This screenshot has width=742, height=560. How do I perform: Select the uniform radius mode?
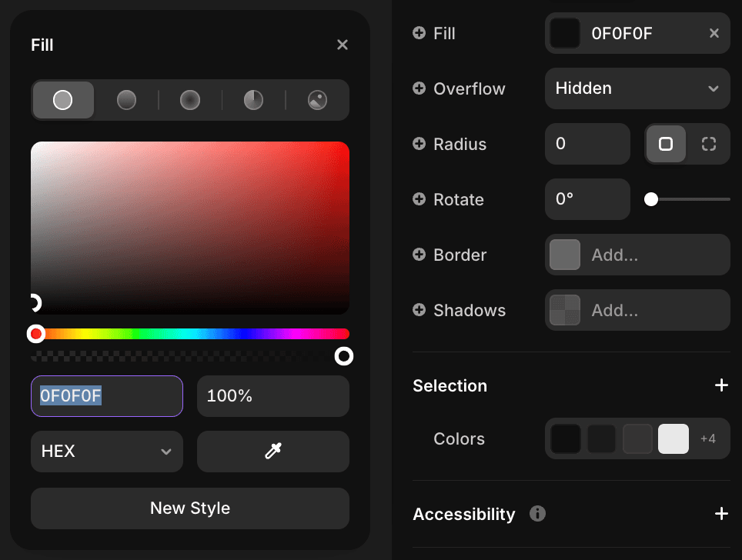666,144
